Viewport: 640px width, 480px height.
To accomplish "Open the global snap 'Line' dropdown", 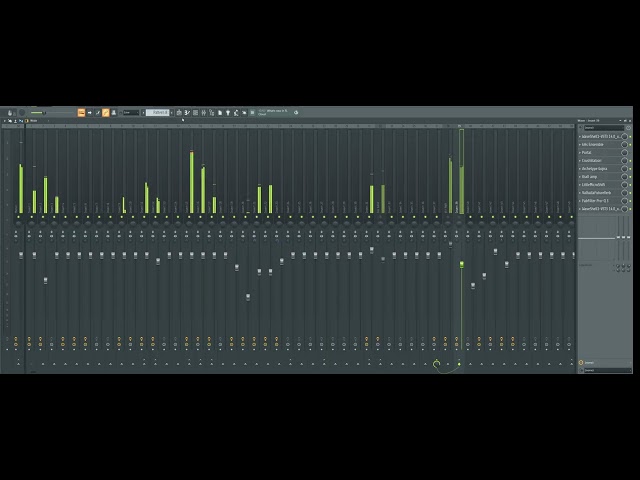I will click(131, 113).
